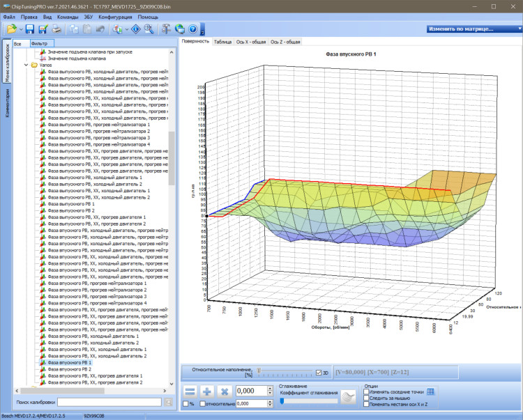Toggle the 3D checkbox
Viewport: 523px width, 420px height.
[x=319, y=373]
